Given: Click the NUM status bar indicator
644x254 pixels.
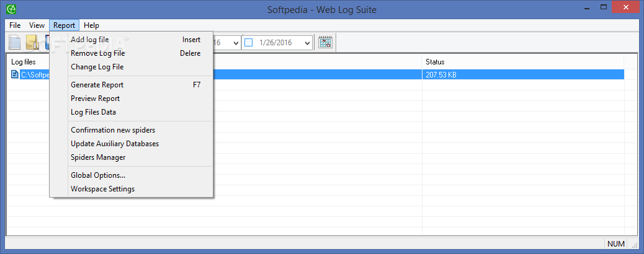Looking at the screenshot, I should tap(615, 243).
